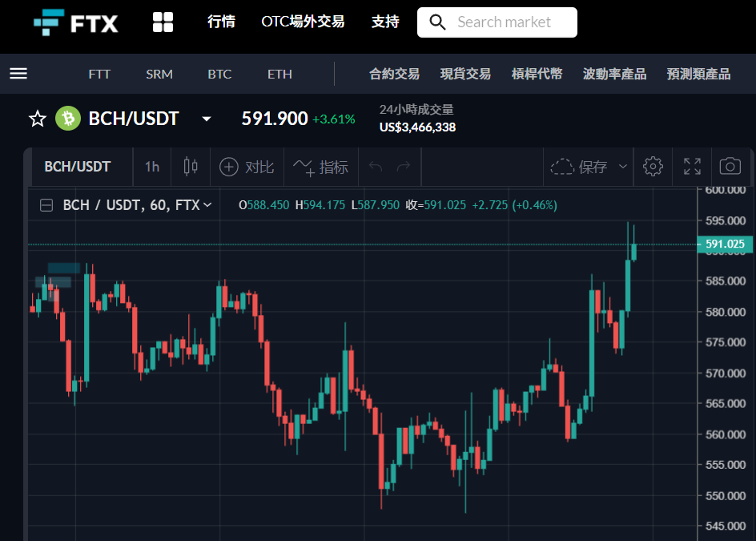Open the four-square apps grid icon

[x=163, y=22]
